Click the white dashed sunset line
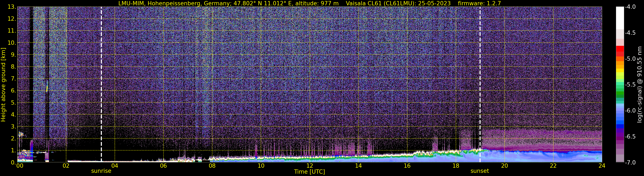This screenshot has width=644, height=176. click(x=480, y=84)
